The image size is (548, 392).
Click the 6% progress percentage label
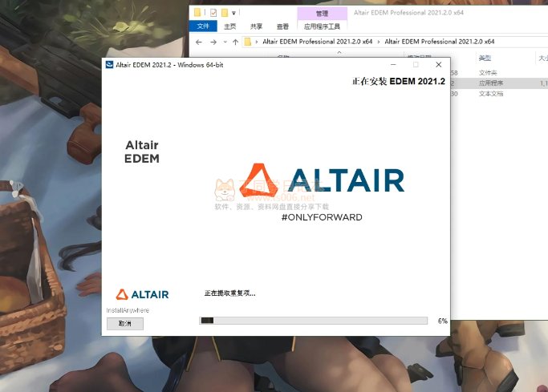coord(442,321)
